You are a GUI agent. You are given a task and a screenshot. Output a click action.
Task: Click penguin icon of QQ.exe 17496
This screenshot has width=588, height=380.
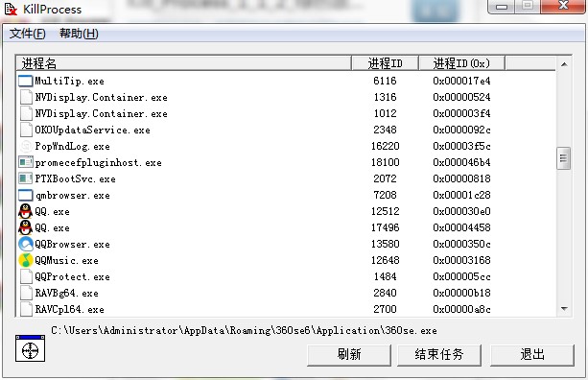[26, 227]
